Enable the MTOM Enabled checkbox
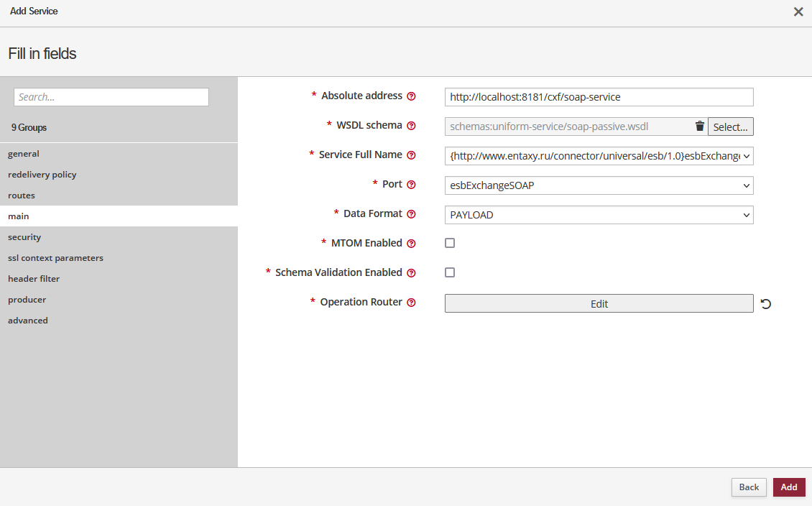Viewport: 812px width, 506px height. [450, 243]
